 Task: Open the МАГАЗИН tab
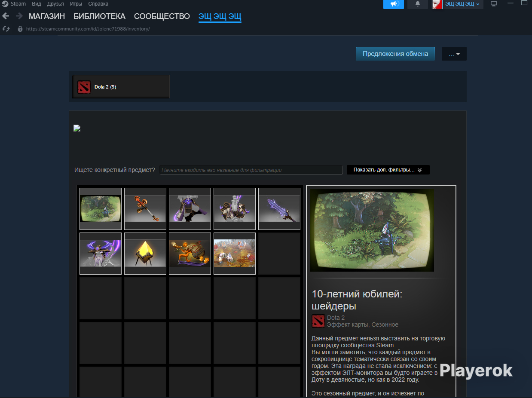pyautogui.click(x=47, y=16)
